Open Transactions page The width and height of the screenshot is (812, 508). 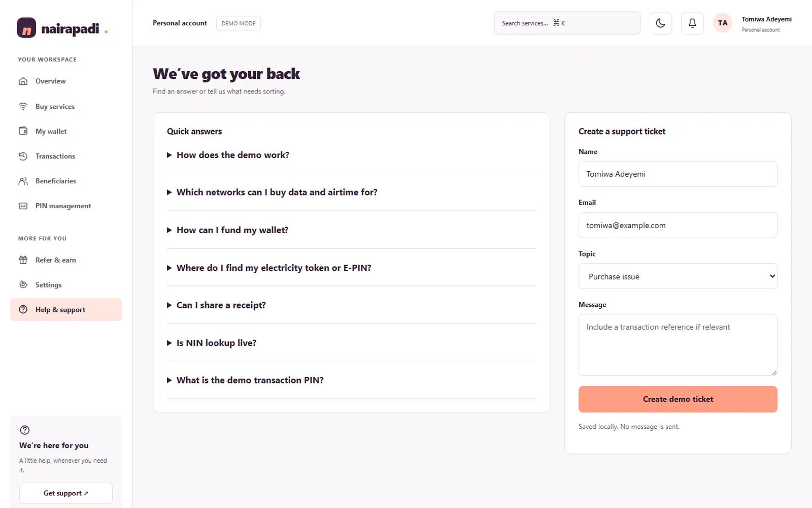(66, 156)
